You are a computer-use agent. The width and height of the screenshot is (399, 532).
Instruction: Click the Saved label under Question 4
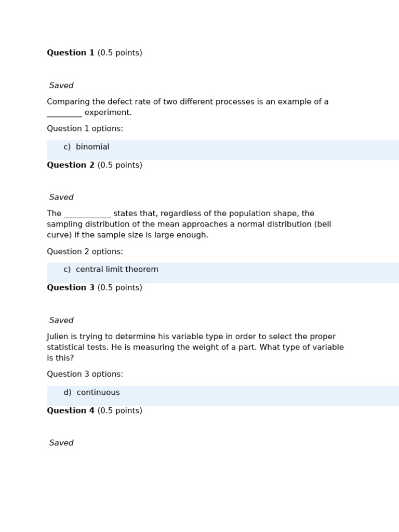coord(61,443)
